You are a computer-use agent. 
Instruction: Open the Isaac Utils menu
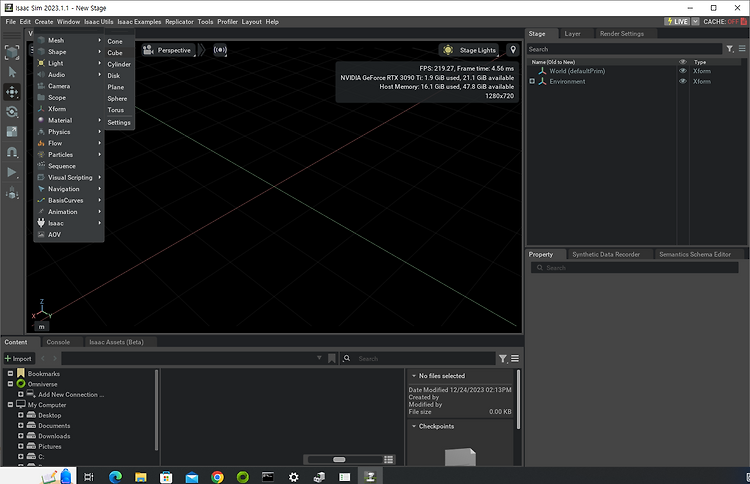[x=99, y=22]
